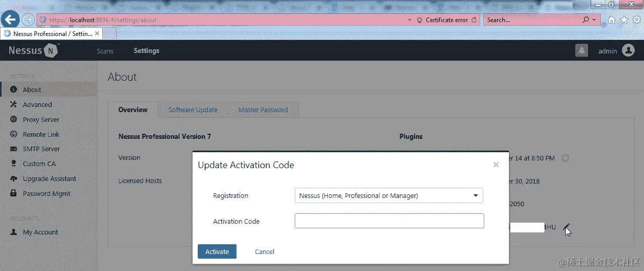Open a new blank browser tab
This screenshot has width=644, height=271.
110,33
